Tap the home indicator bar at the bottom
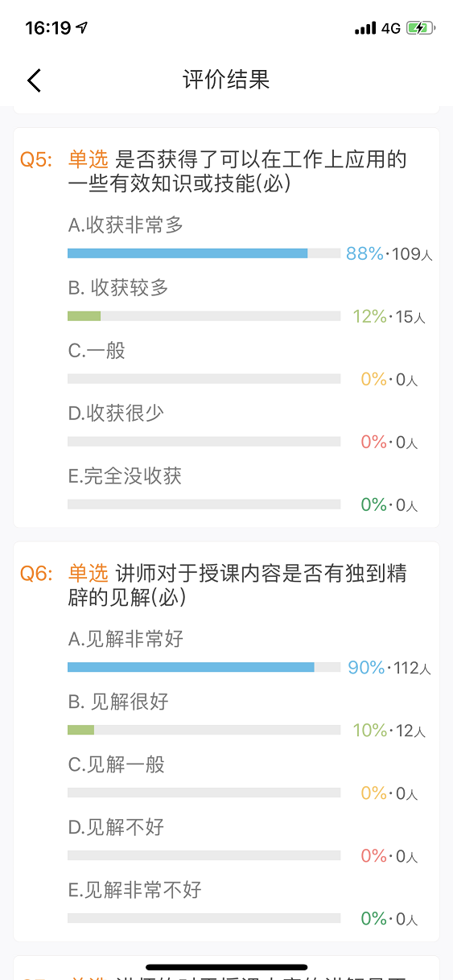 (x=227, y=966)
